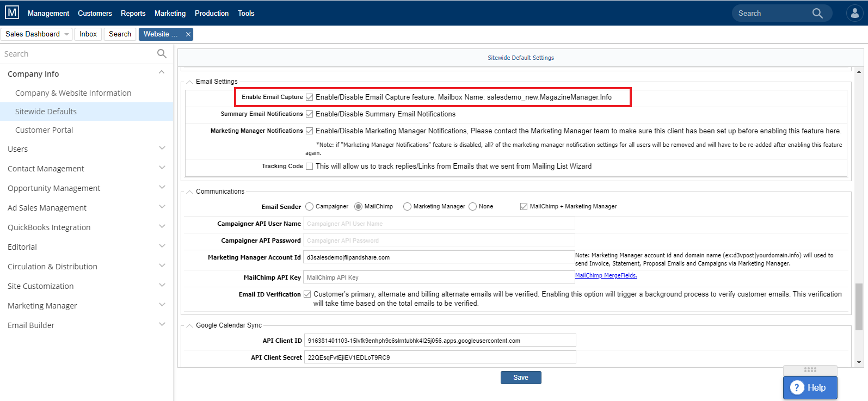Image resolution: width=868 pixels, height=401 pixels.
Task: Open Company & Website Information
Action: [x=73, y=93]
